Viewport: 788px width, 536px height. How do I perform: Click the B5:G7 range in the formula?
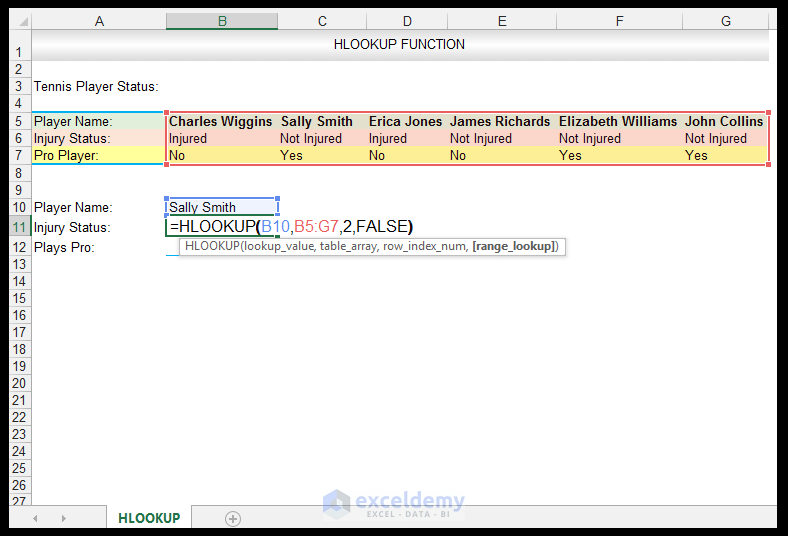tap(316, 227)
